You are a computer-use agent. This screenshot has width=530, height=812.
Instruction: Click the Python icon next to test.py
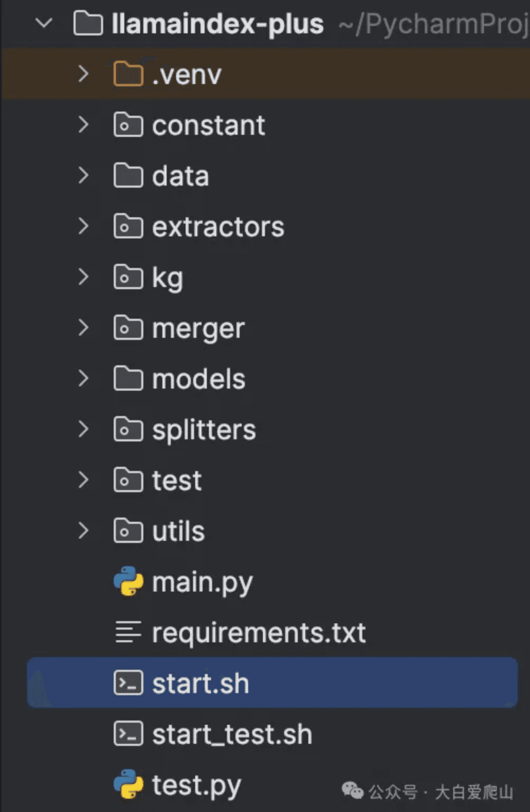(127, 785)
